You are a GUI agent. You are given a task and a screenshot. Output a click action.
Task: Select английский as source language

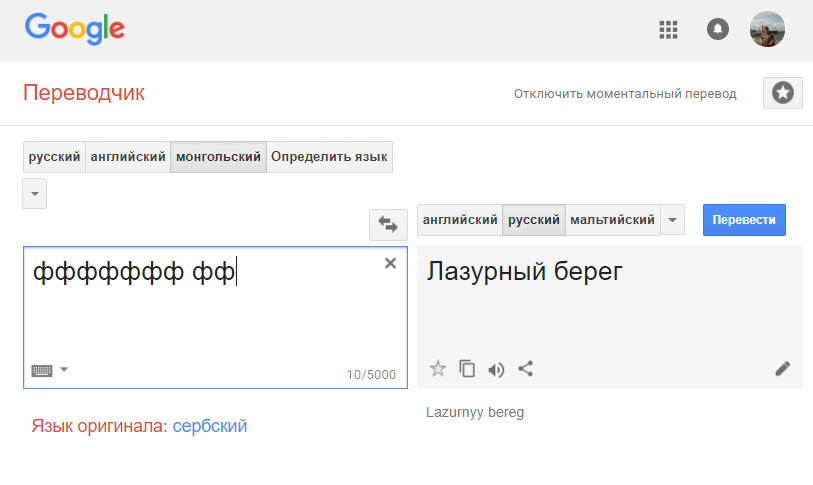click(128, 157)
